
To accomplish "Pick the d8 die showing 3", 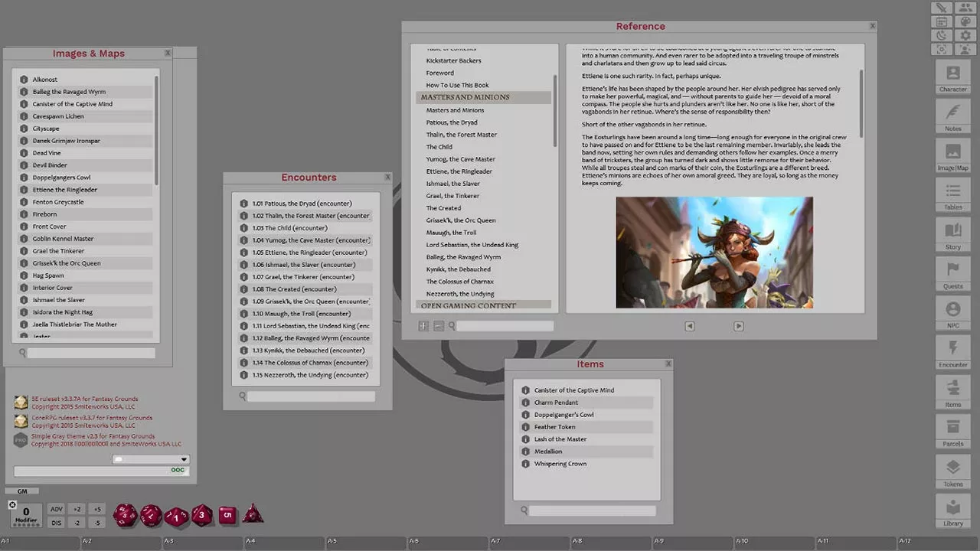I will 202,515.
